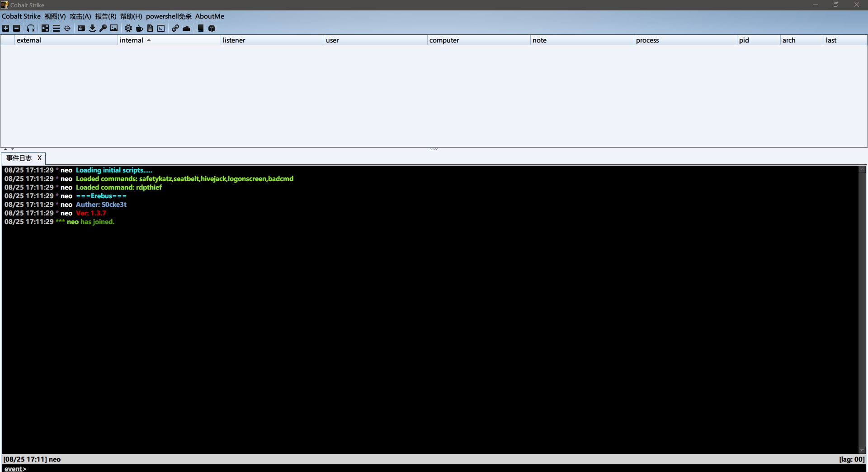Show the target table crosshair icon
This screenshot has height=472, width=868.
pyautogui.click(x=67, y=28)
